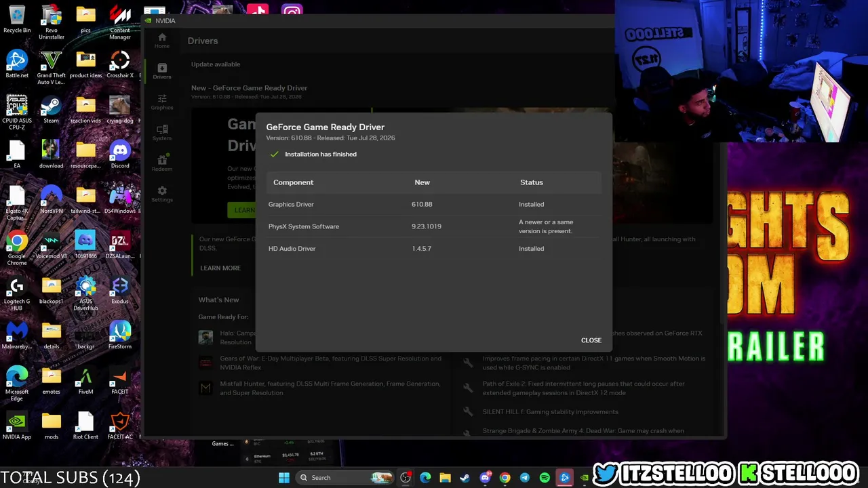The height and width of the screenshot is (488, 868).
Task: Open Voicemod V3 desktop shortcut
Action: (x=52, y=245)
